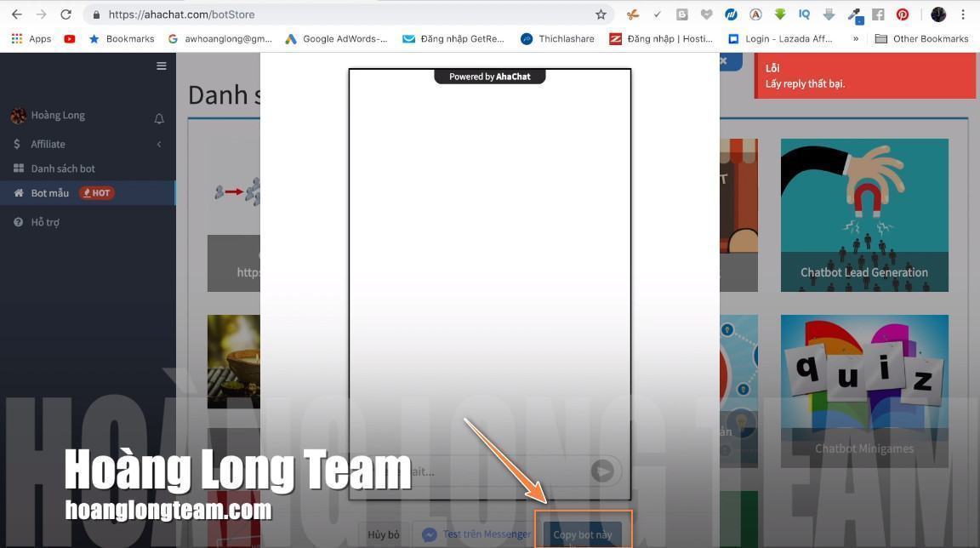Open the eyedropper extension icon
This screenshot has height=548, width=980.
click(x=854, y=15)
